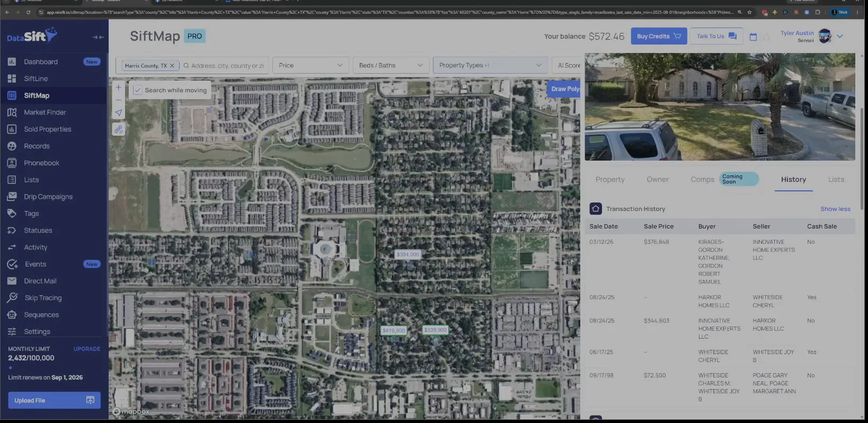
Task: Open Drip Campaigns from sidebar
Action: (48, 197)
